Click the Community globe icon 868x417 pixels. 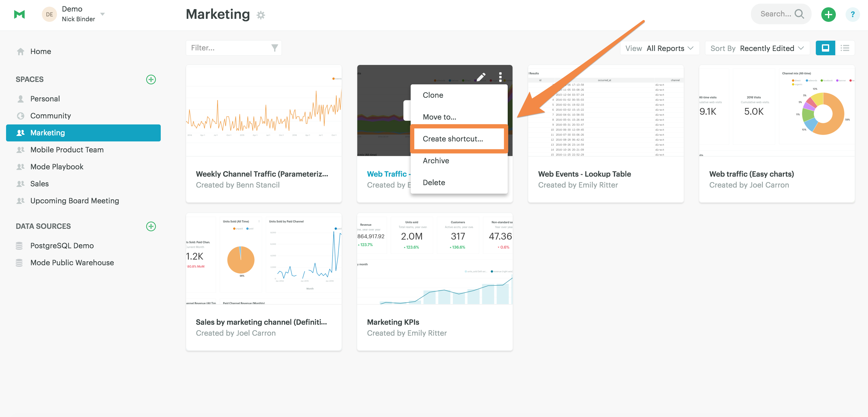click(x=21, y=116)
